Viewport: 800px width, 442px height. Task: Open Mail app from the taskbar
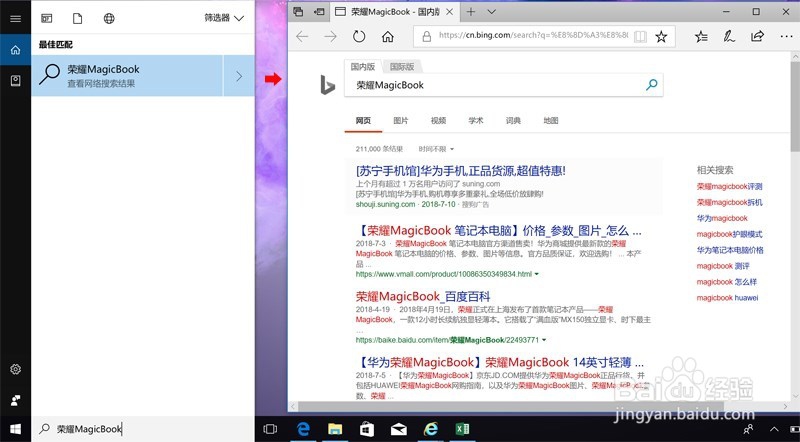[x=398, y=429]
